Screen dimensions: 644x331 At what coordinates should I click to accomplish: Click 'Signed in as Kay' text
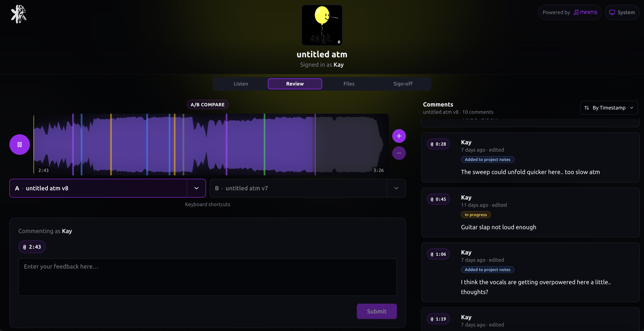pyautogui.click(x=322, y=65)
